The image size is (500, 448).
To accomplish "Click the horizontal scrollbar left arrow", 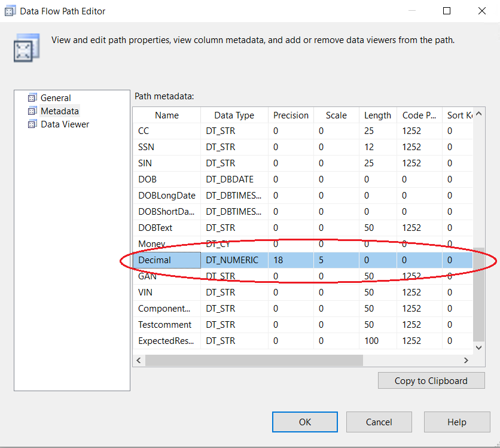I will [x=139, y=360].
